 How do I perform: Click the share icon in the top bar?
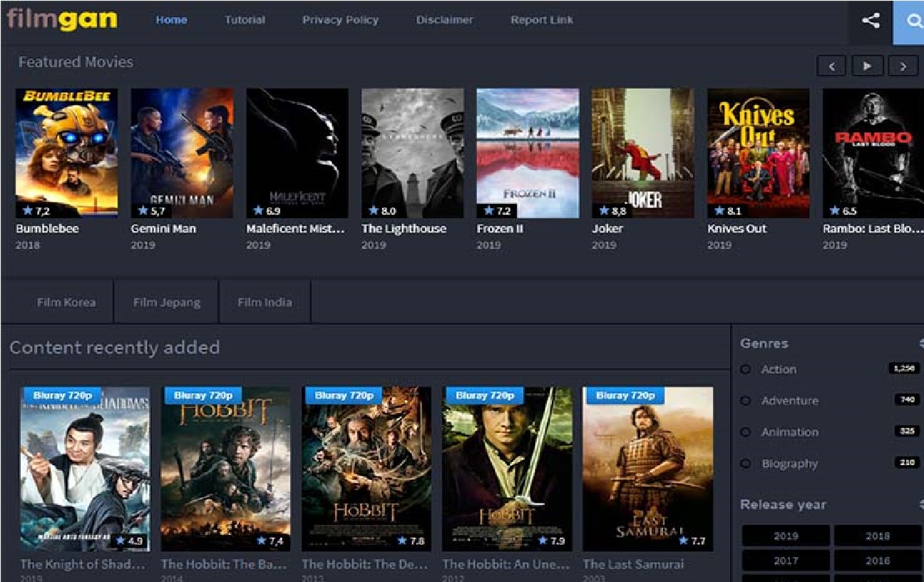coord(870,21)
